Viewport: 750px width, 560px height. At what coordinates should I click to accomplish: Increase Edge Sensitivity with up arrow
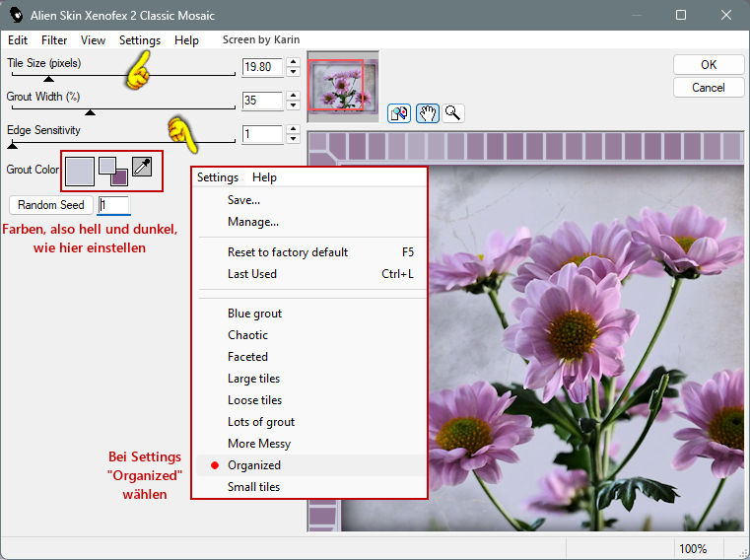tap(294, 128)
